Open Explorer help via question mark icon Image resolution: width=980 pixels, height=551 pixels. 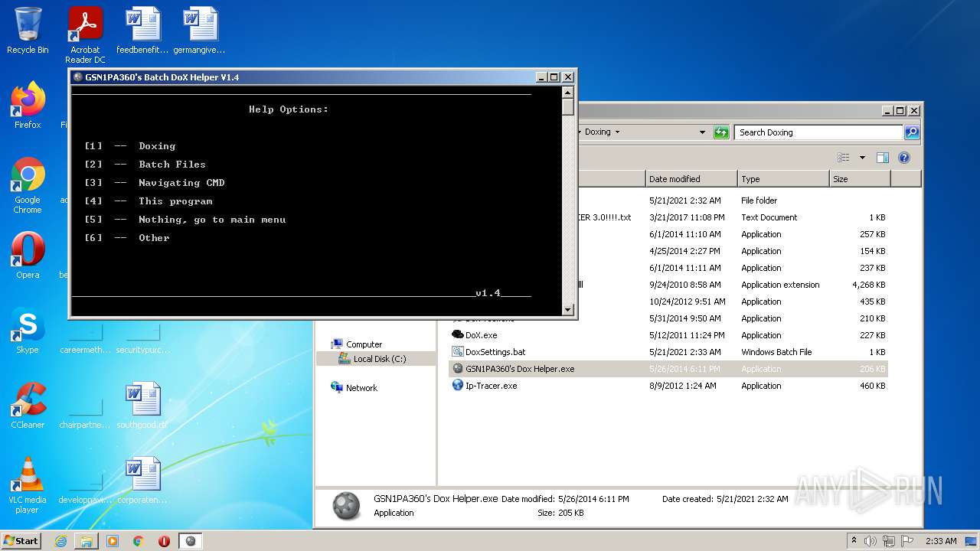[x=903, y=158]
